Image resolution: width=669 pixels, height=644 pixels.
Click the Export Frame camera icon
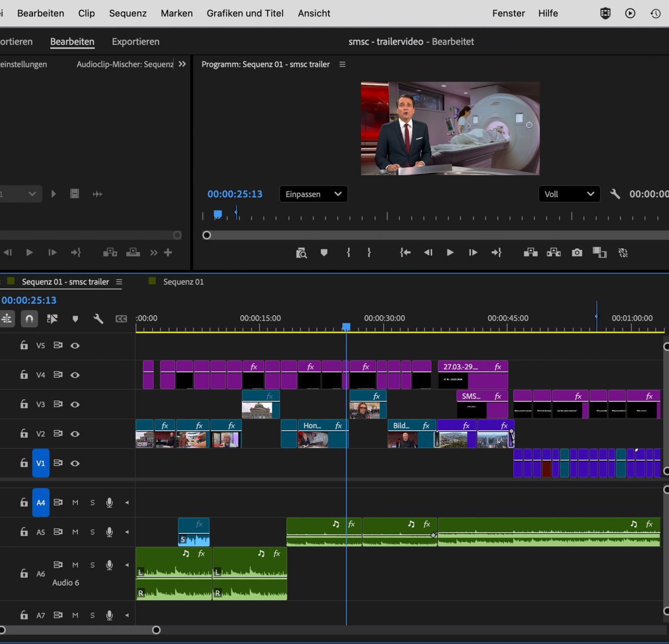[577, 252]
